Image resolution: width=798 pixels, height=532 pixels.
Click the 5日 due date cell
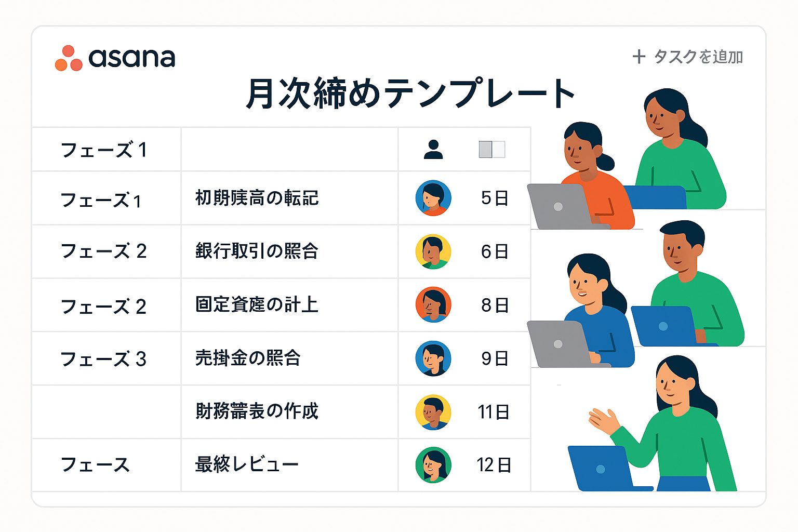coord(494,198)
